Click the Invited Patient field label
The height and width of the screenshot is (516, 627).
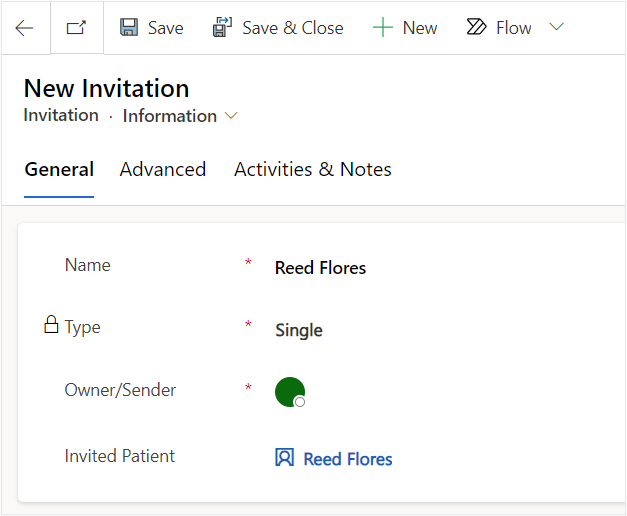tap(120, 456)
